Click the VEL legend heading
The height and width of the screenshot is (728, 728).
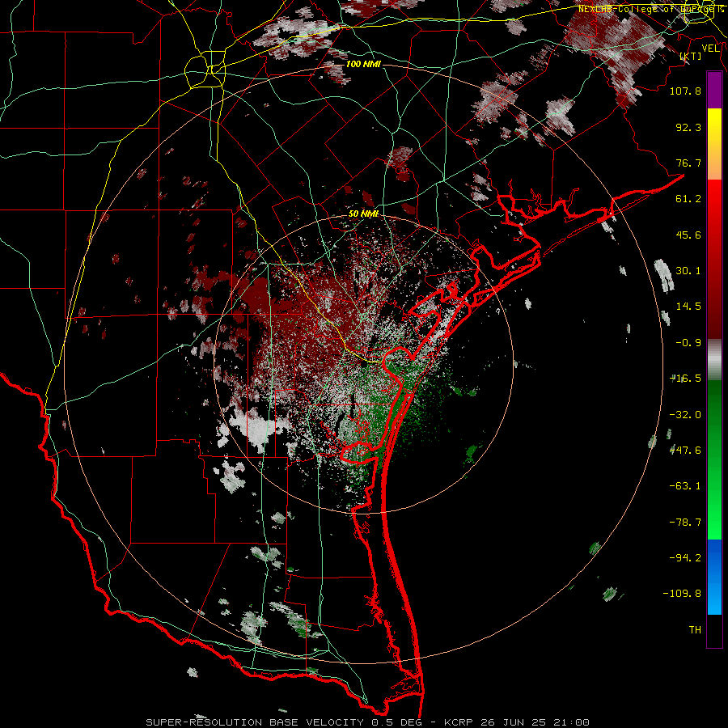click(x=710, y=49)
